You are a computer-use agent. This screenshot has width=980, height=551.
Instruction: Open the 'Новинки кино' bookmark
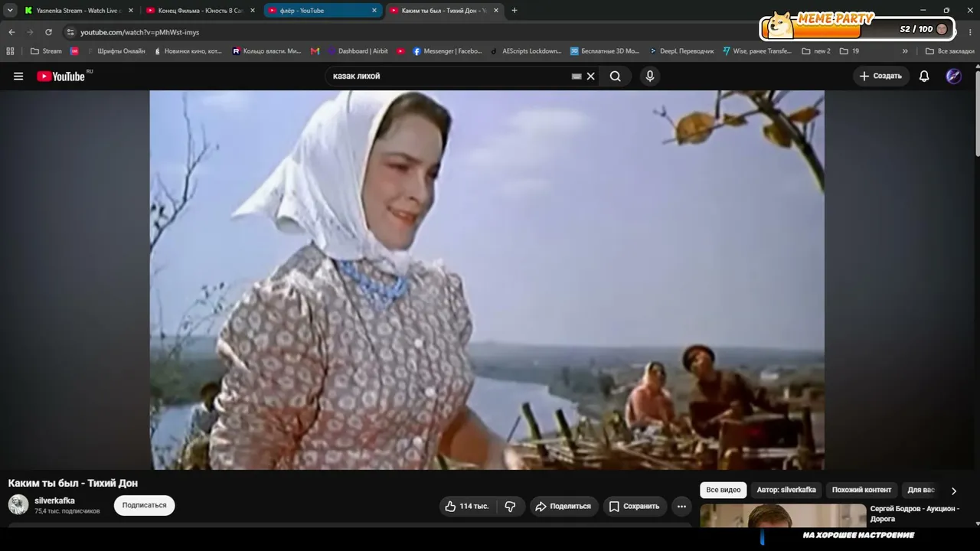(188, 51)
